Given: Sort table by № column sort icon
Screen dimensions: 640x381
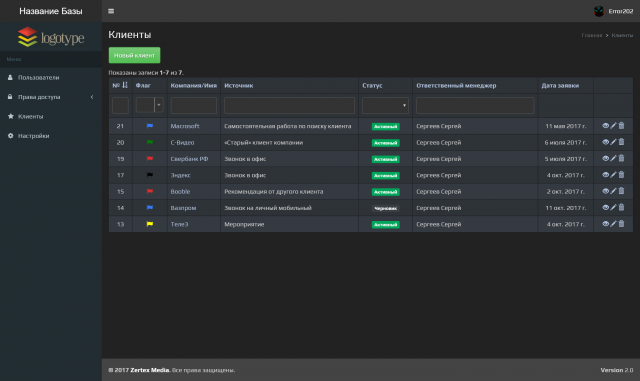Looking at the screenshot, I should [125, 85].
